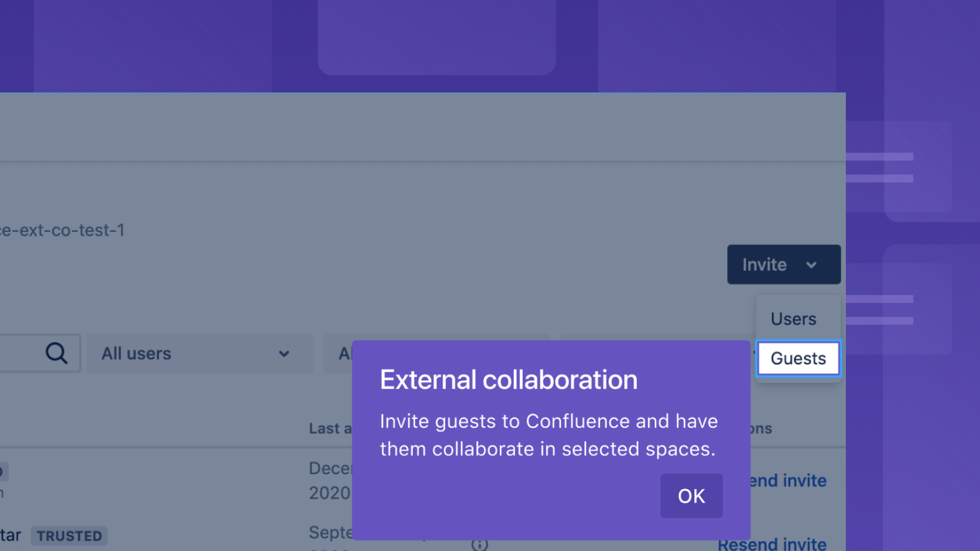Click the December 2020 date cell
This screenshot has height=551, width=980.
click(330, 481)
